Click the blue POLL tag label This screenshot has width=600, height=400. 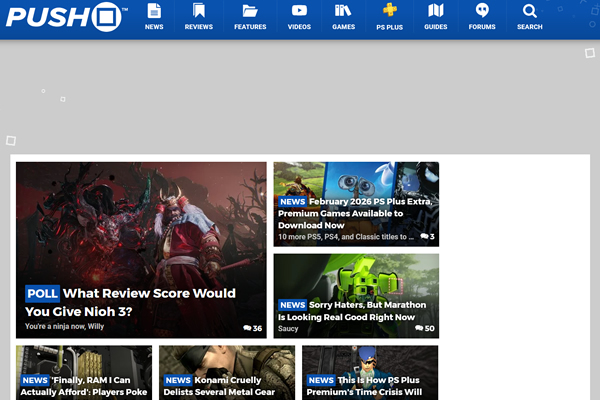coord(42,293)
